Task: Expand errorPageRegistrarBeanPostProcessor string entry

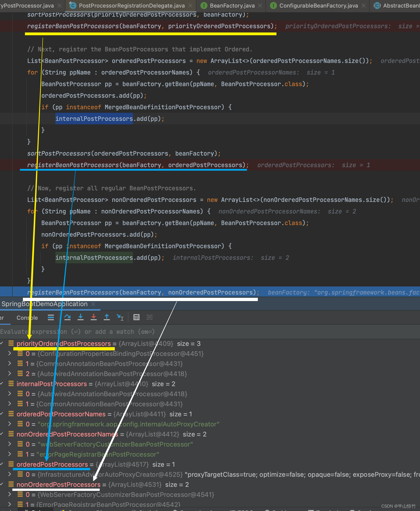Action: pyautogui.click(x=10, y=454)
